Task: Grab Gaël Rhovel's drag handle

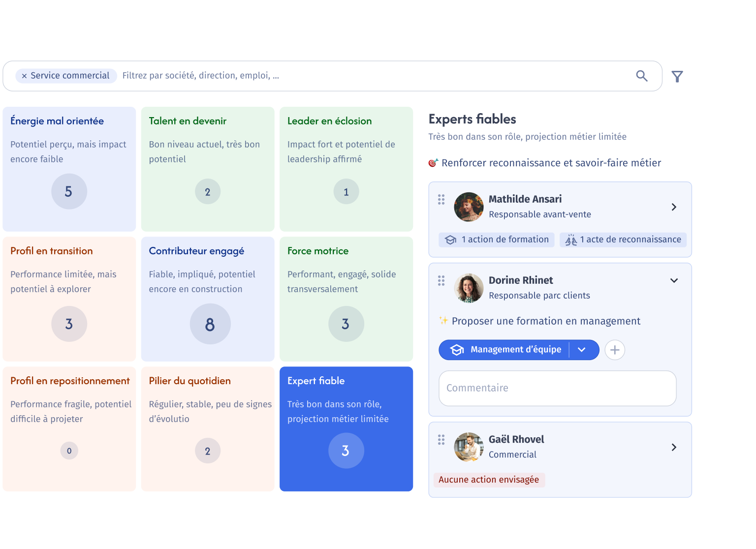Action: point(441,439)
